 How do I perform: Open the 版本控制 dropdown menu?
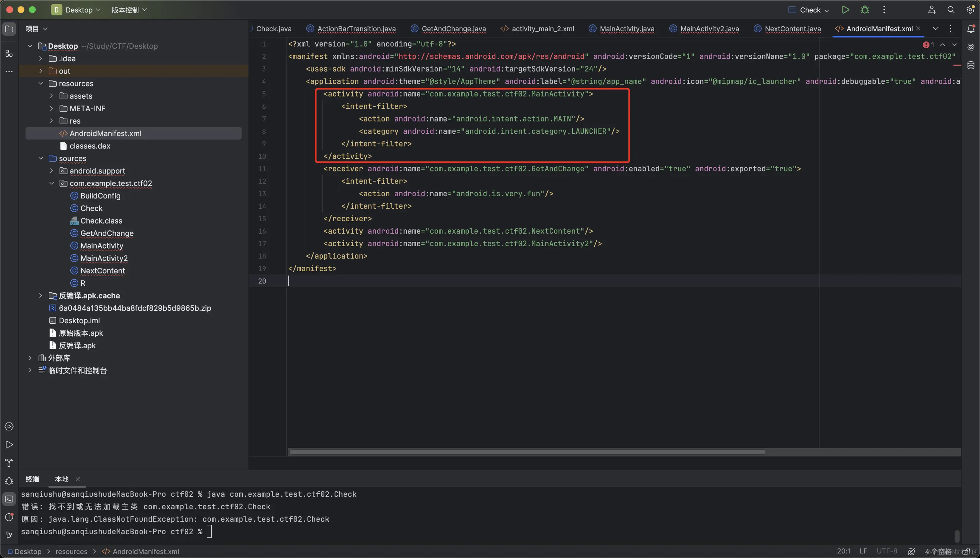click(x=129, y=10)
